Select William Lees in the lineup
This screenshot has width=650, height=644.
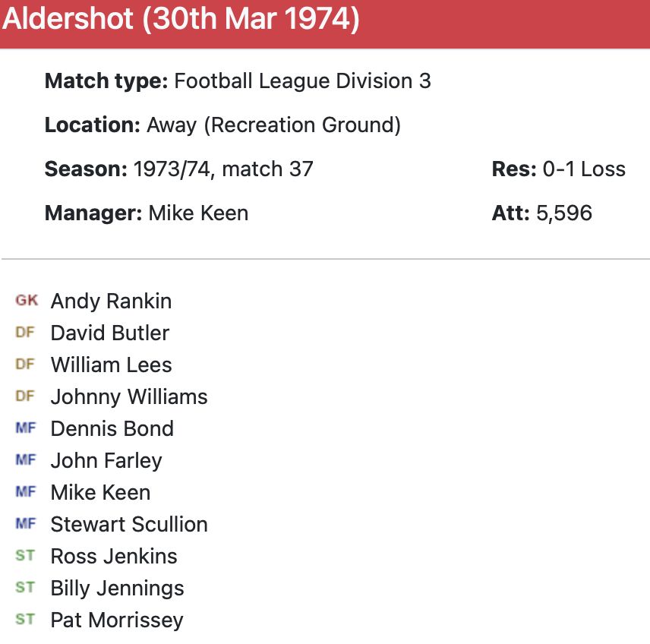click(x=112, y=365)
